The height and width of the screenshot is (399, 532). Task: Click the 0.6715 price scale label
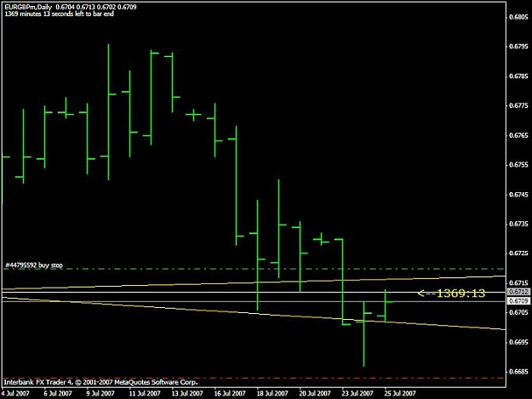[x=518, y=282]
